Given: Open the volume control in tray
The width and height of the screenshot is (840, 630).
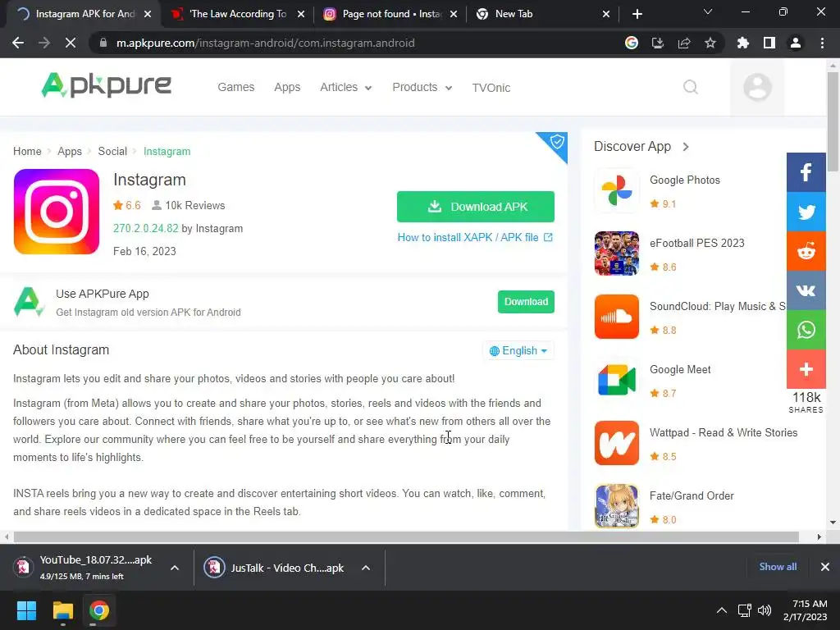Looking at the screenshot, I should point(765,610).
